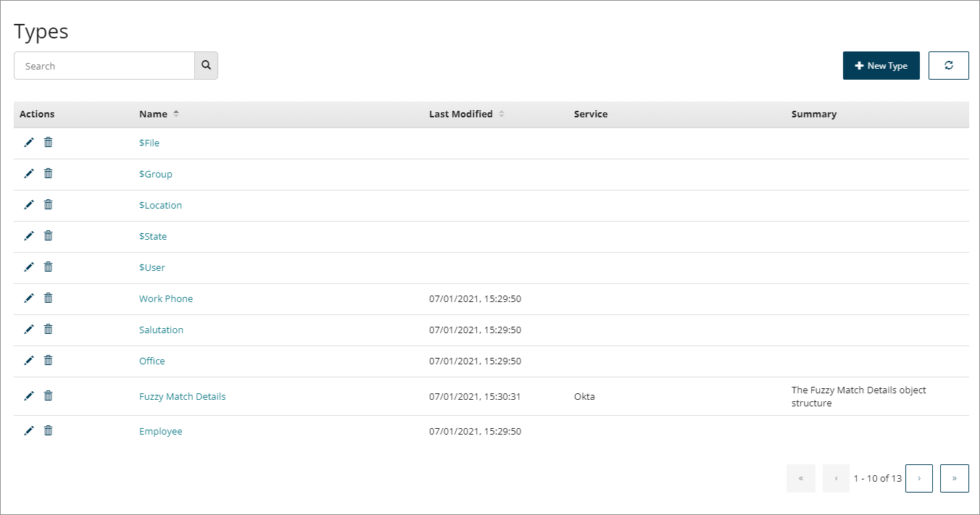The width and height of the screenshot is (980, 515).
Task: Jump to the last page of results
Action: pyautogui.click(x=954, y=478)
